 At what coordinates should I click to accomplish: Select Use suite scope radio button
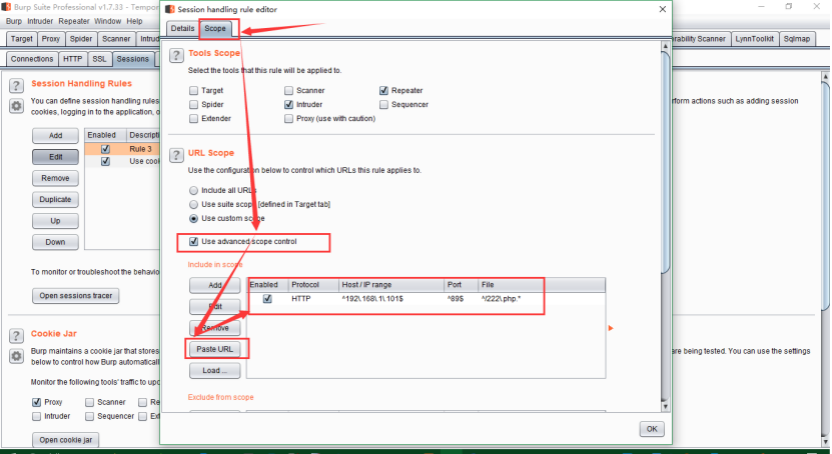coord(194,204)
